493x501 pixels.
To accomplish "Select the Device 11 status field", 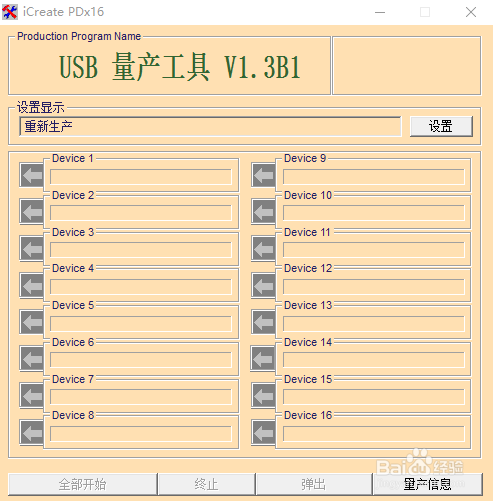I will 374,250.
